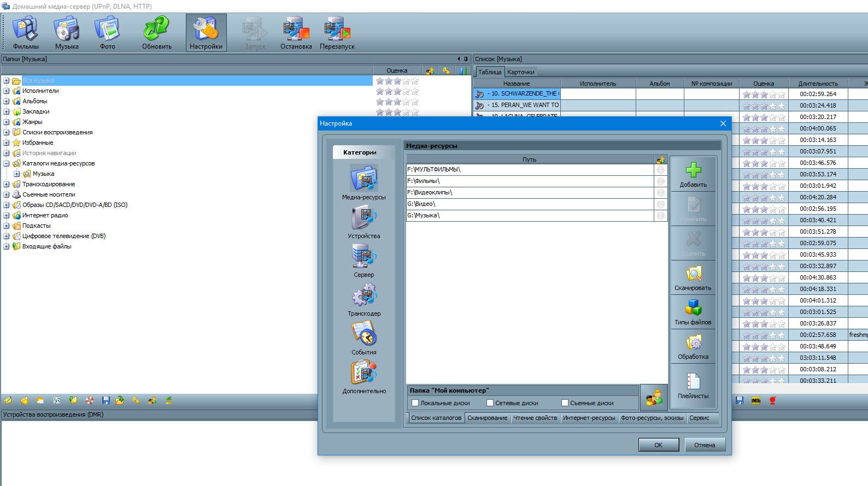
Task: Open the Фильмы (Movies) toolbar icon
Action: 26,33
